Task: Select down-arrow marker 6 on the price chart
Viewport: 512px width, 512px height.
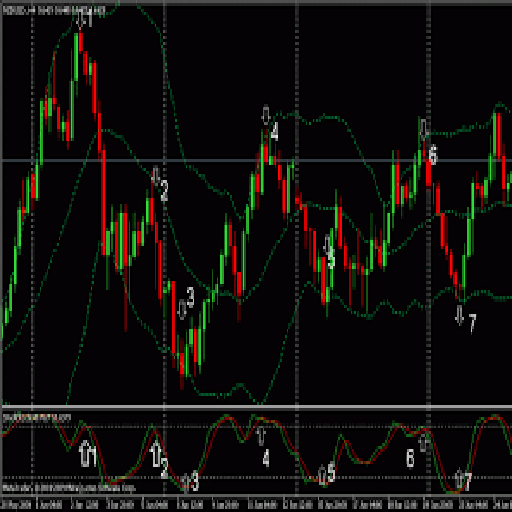Action: [x=423, y=129]
